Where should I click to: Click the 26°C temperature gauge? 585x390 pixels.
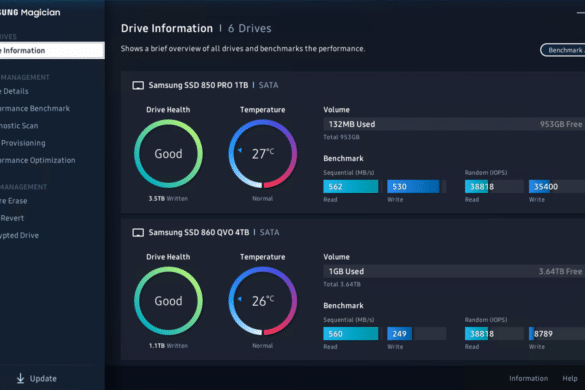[263, 301]
